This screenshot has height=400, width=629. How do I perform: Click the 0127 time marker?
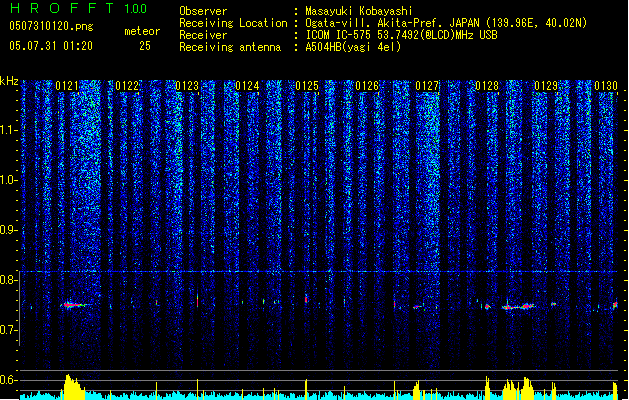tap(427, 86)
